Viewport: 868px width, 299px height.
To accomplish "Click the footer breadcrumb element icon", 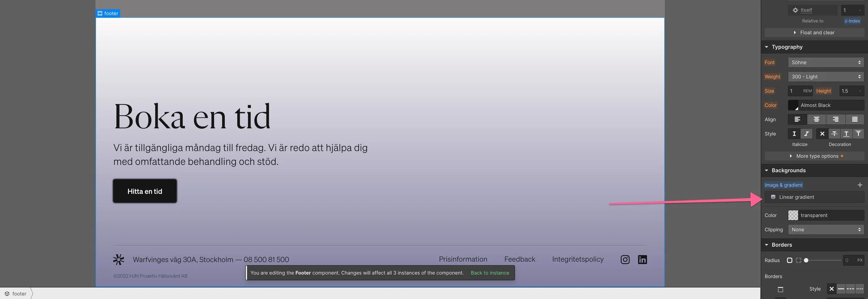I will (7, 294).
